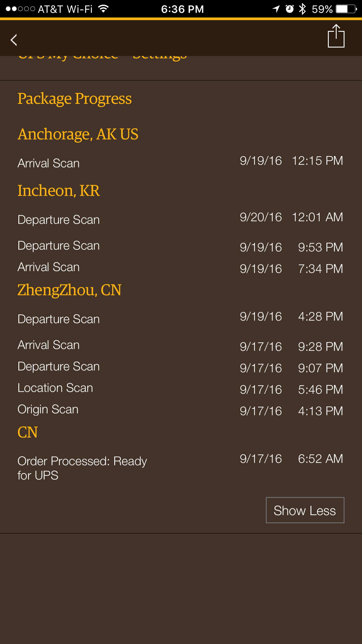Collapse progress with Show Less button
Image resolution: width=362 pixels, height=644 pixels.
tap(305, 510)
